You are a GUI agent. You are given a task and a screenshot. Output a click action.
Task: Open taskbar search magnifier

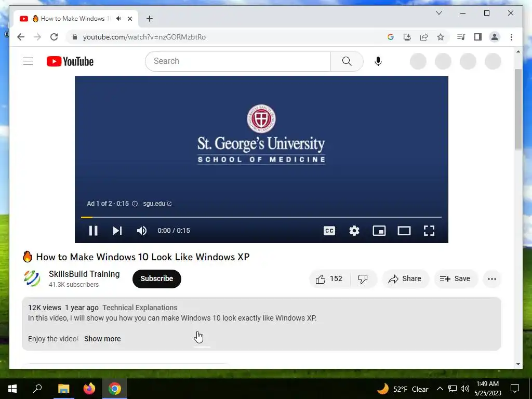tap(37, 389)
